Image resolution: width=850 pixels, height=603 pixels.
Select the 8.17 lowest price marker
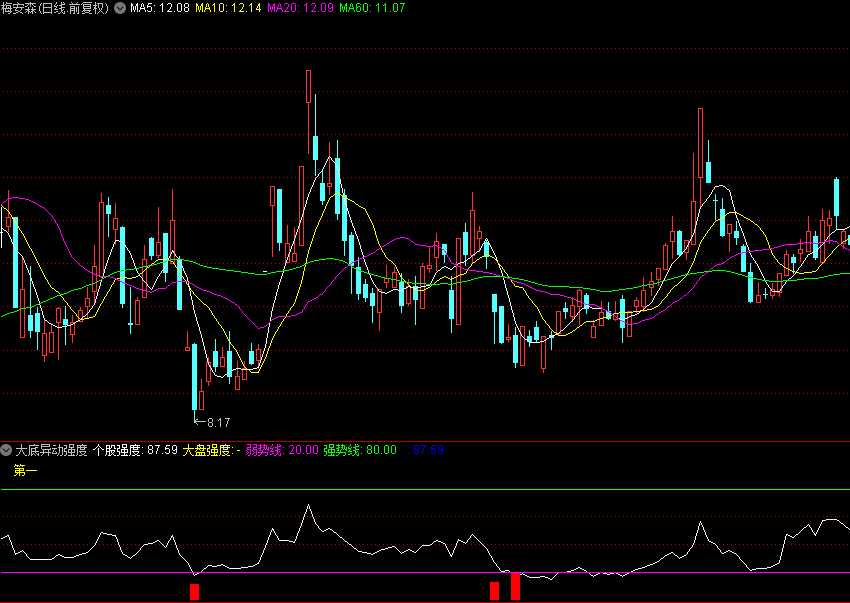tap(212, 422)
